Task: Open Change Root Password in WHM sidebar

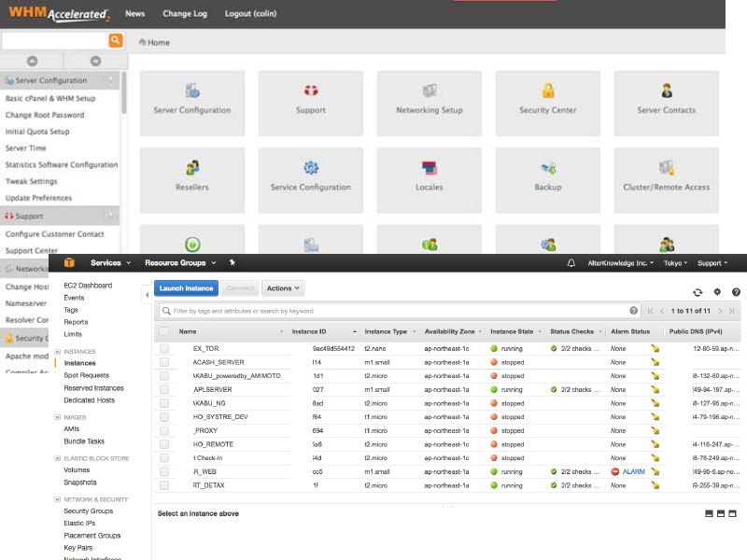Action: [x=45, y=115]
